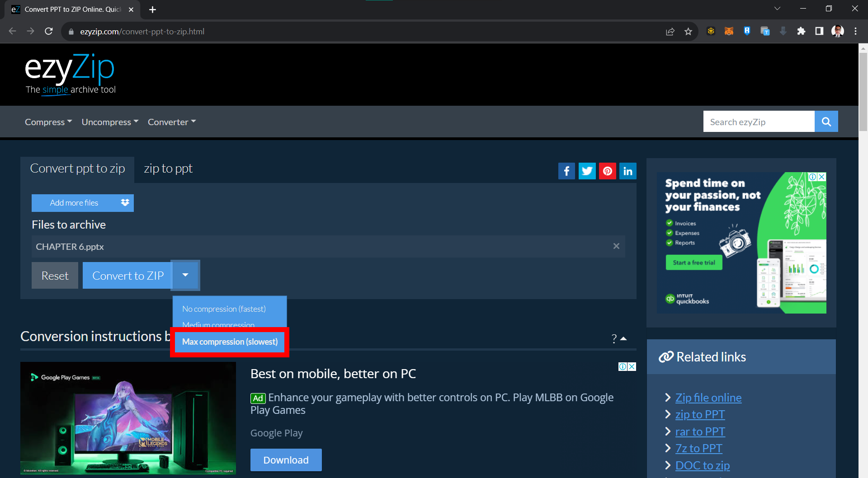Expand the Uncompress menu

pos(110,122)
